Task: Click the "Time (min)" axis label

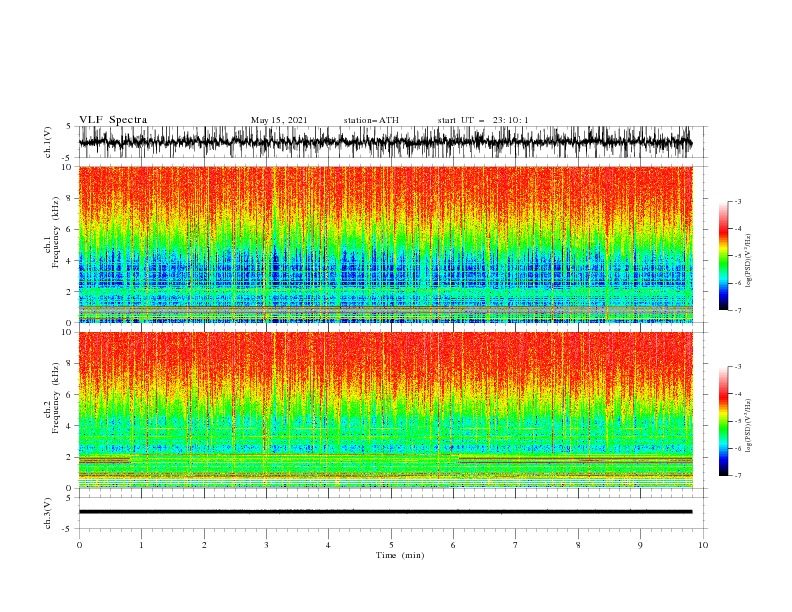Action: (400, 555)
